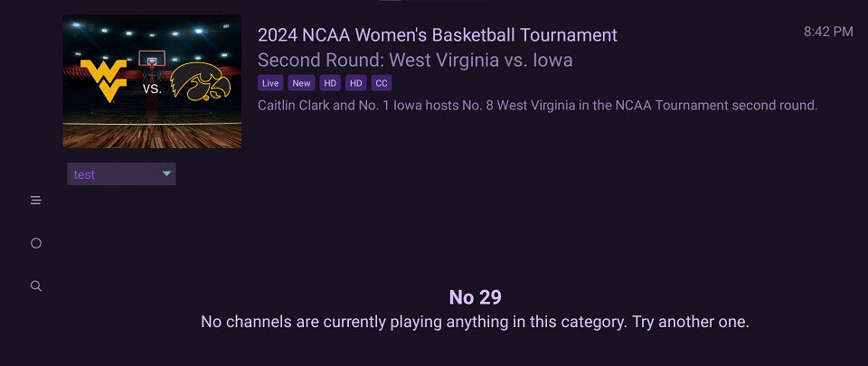Open the hamburger menu in the sidebar
The height and width of the screenshot is (366, 868).
[x=36, y=201]
